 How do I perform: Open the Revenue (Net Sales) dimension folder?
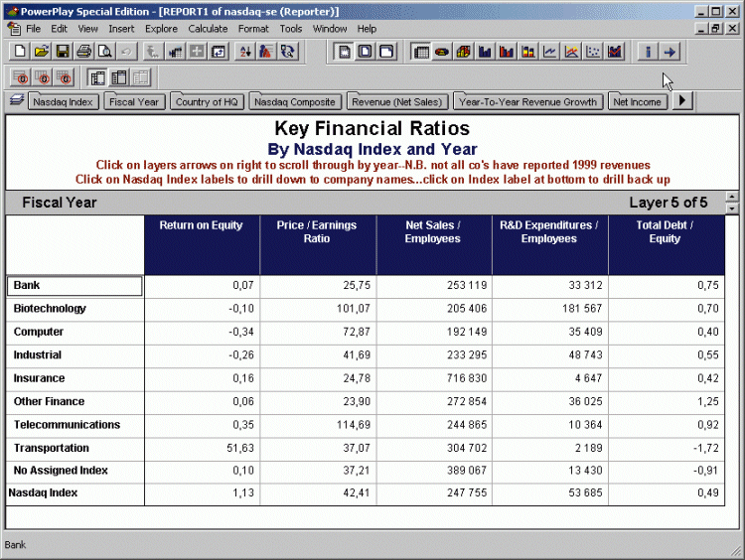click(x=397, y=101)
